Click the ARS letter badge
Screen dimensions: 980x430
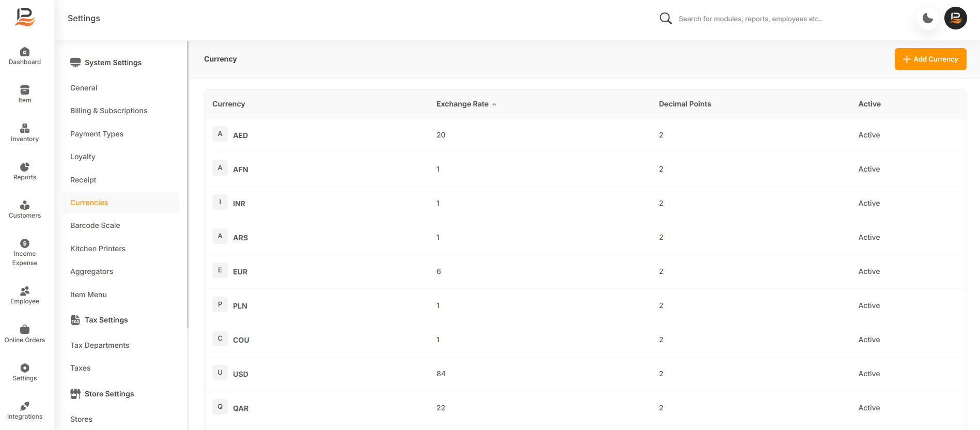220,236
